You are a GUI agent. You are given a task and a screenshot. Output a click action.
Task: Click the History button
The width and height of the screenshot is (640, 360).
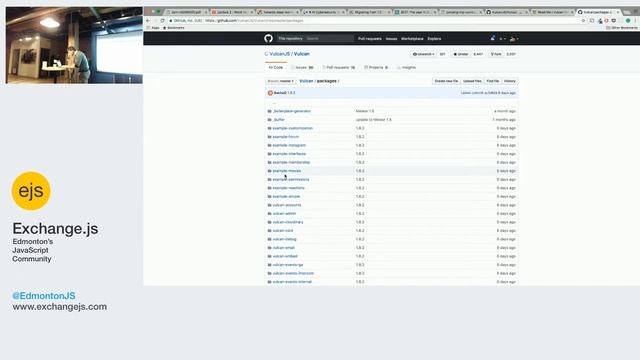509,81
